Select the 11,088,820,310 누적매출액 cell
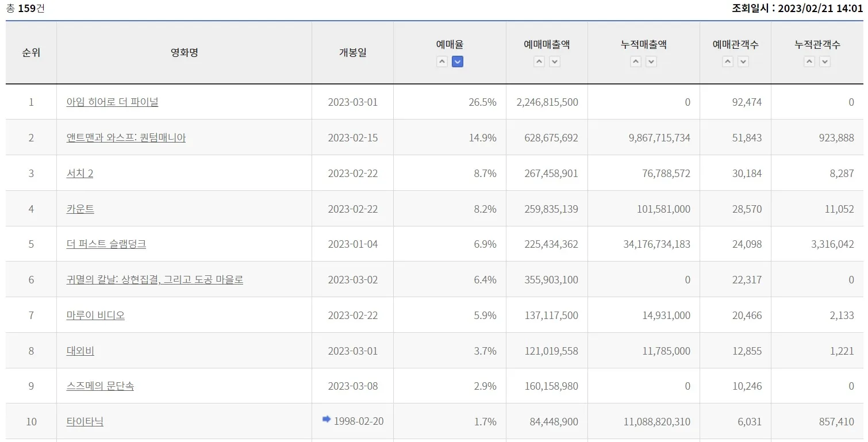 point(644,422)
